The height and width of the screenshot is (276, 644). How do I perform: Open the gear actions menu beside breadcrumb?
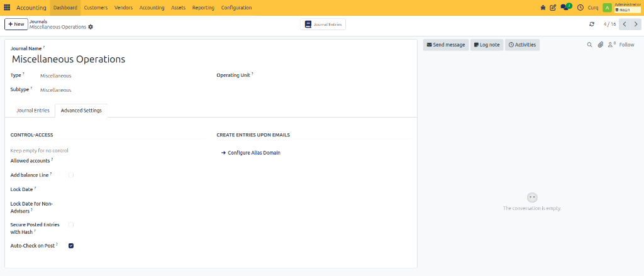point(91,26)
